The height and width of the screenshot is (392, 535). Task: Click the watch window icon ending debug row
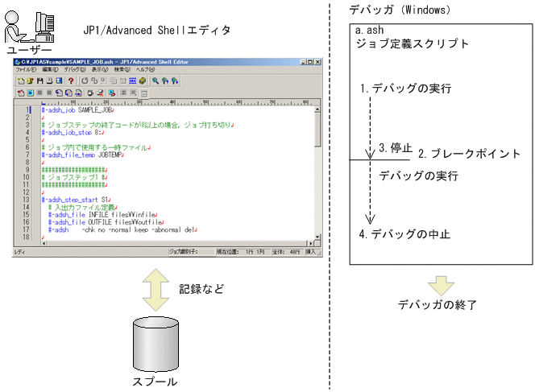(144, 93)
